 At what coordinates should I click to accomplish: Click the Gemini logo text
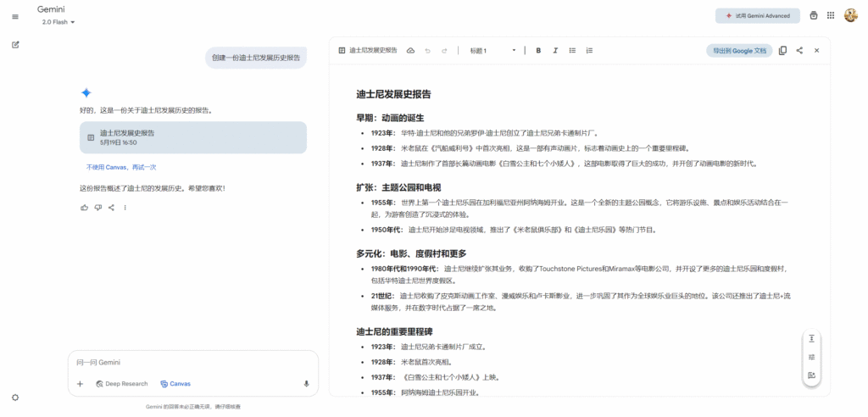click(51, 9)
